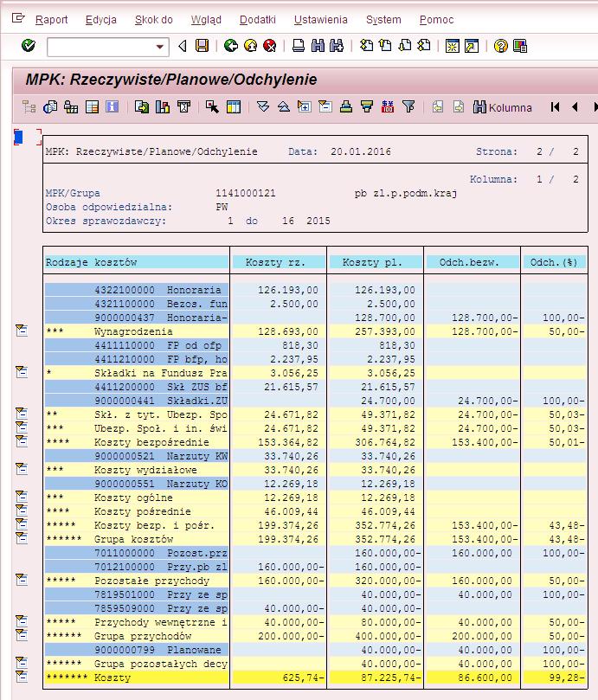Click the single-level collapse up-triangle icon
This screenshot has width=598, height=700.
pyautogui.click(x=284, y=106)
